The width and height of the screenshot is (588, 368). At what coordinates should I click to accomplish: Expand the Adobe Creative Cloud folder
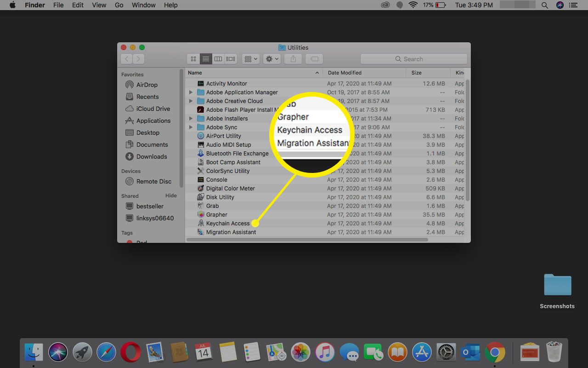[x=191, y=101]
